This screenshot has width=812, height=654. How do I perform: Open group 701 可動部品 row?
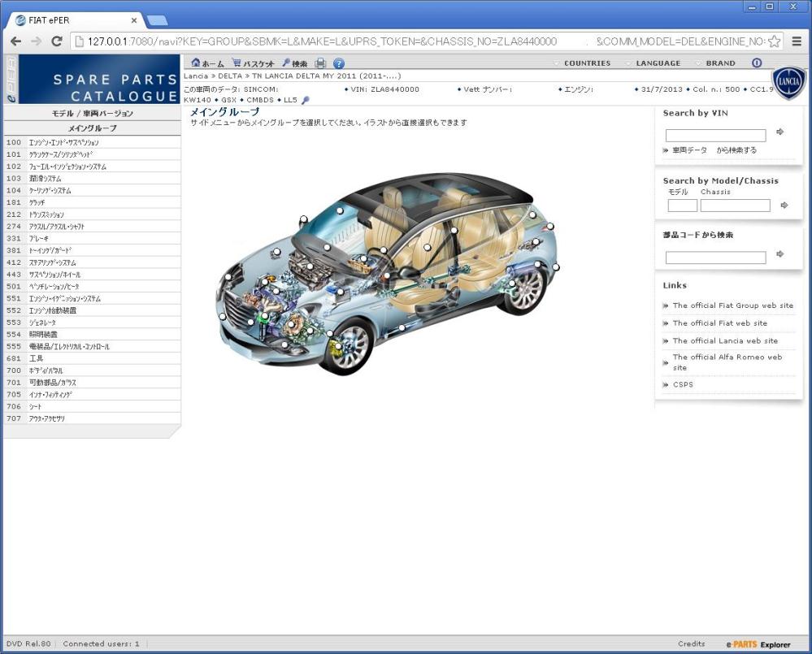point(92,383)
